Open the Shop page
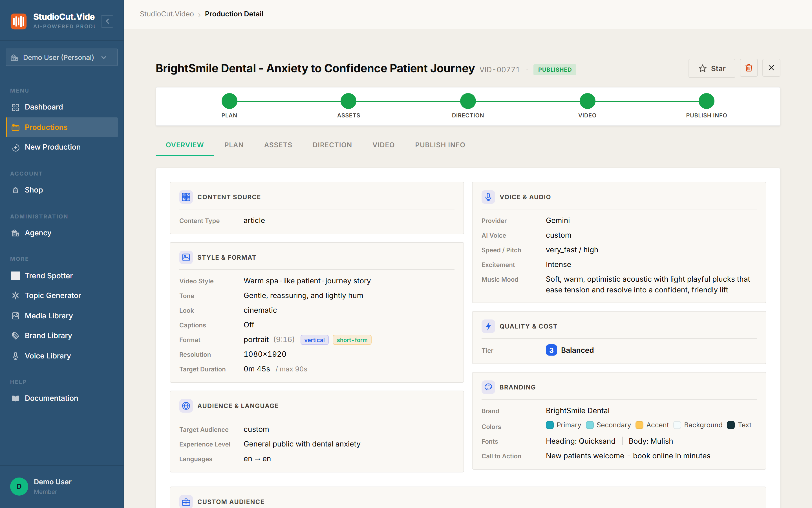 (x=62, y=190)
